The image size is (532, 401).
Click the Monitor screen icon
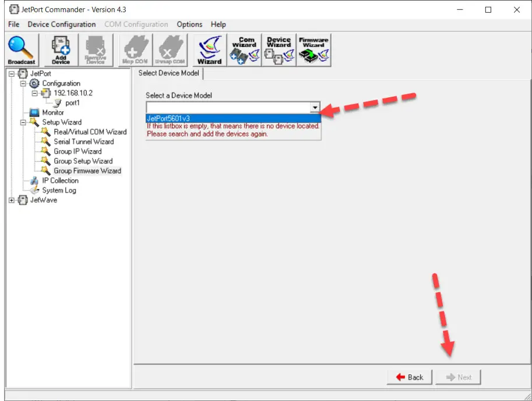click(x=34, y=112)
